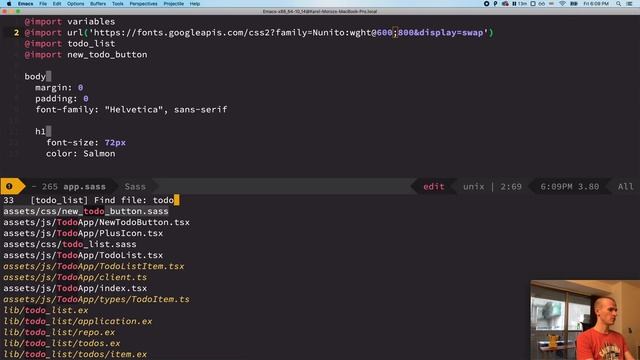The image size is (640, 360).
Task: Open the Projectile menu
Action: point(173,4)
